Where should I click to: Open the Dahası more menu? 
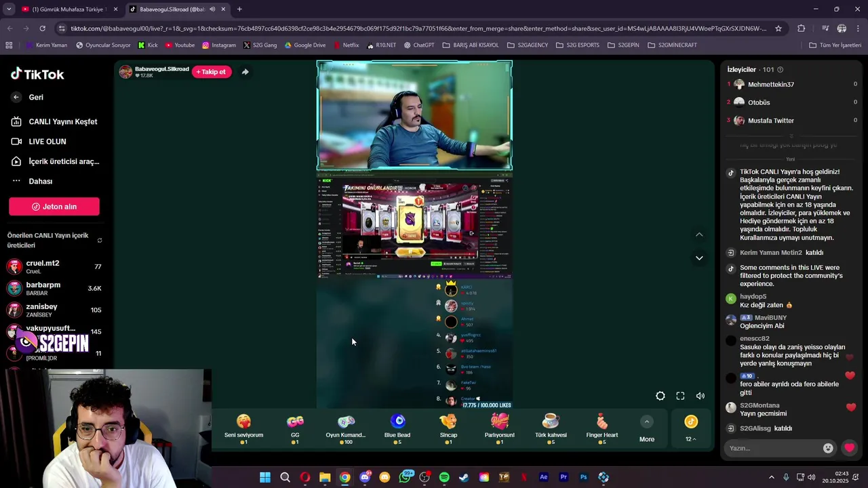coord(32,181)
